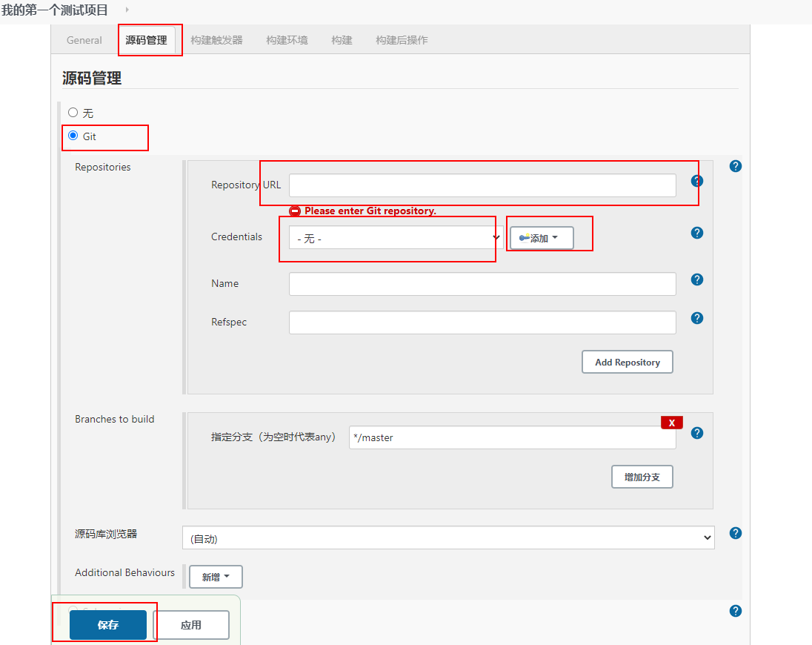
Task: Click the 'Repositories' label
Action: point(102,167)
